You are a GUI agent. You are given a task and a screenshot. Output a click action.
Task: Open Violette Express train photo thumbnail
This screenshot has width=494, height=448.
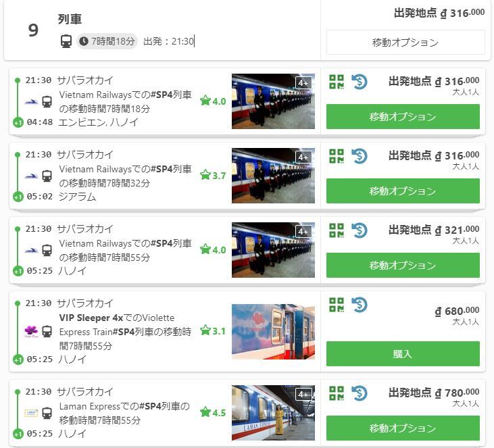point(273,331)
